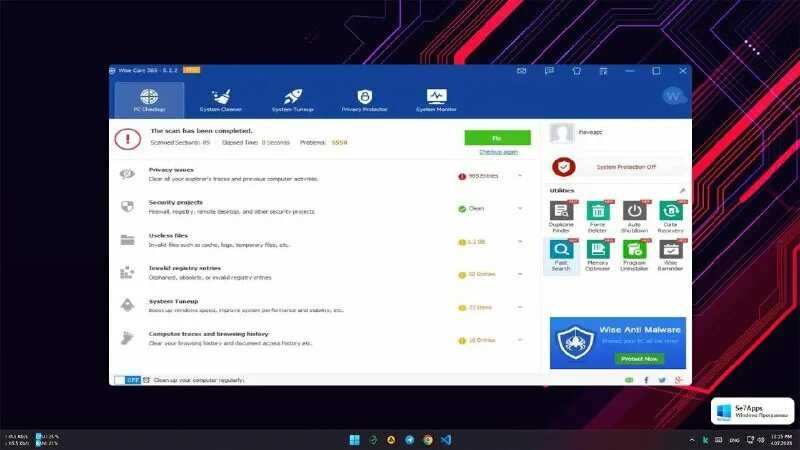Click the skin shirt icon in title bar
Viewport: 800px width, 450px height.
pos(577,71)
